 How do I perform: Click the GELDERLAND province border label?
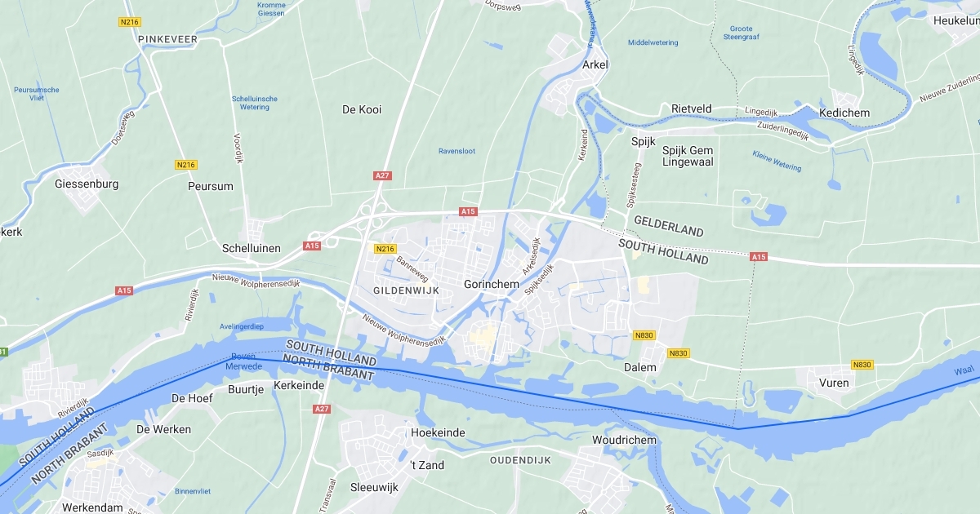[669, 226]
